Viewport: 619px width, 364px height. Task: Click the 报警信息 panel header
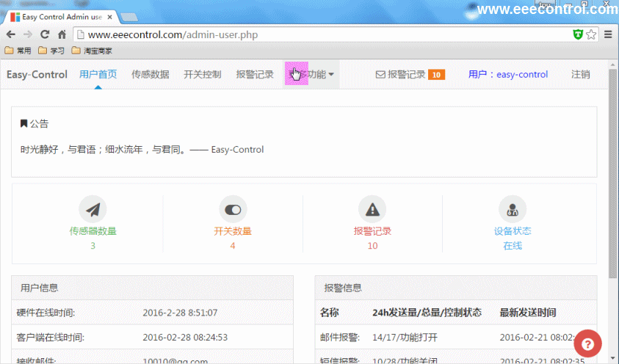coord(456,288)
